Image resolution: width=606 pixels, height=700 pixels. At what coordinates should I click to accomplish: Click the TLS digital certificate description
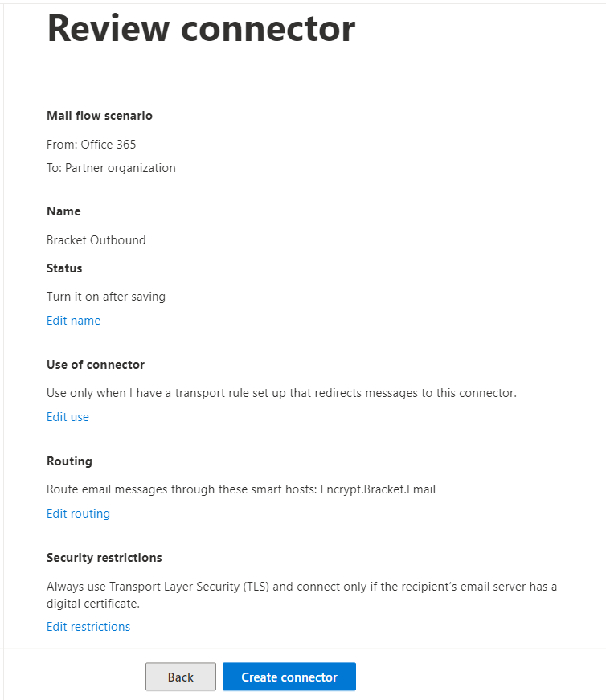click(302, 595)
